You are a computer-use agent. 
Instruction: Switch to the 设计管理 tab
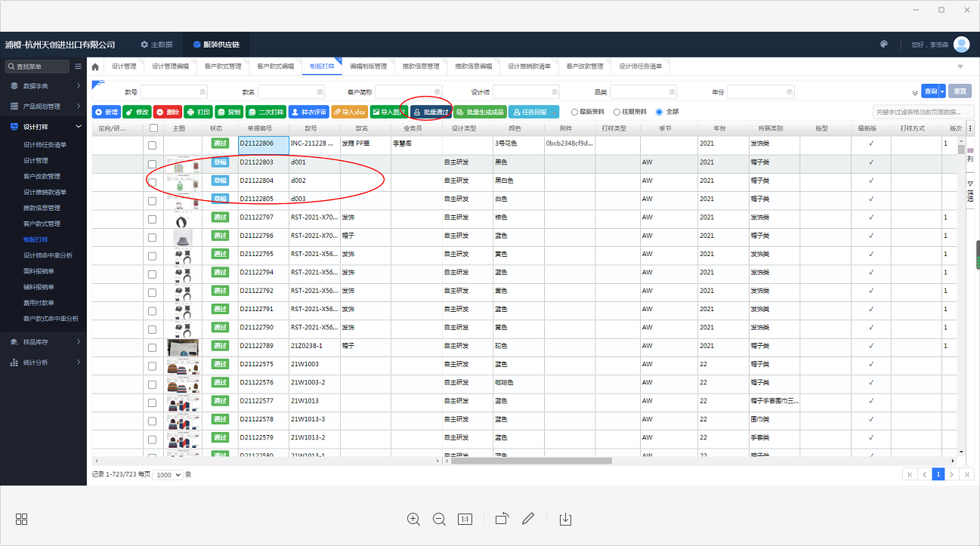point(124,66)
